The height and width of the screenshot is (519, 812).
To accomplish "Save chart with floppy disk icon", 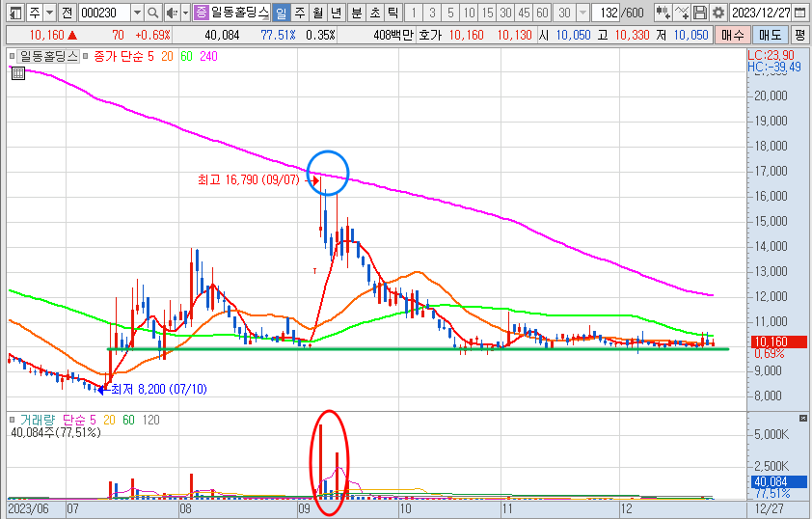I will tap(699, 13).
